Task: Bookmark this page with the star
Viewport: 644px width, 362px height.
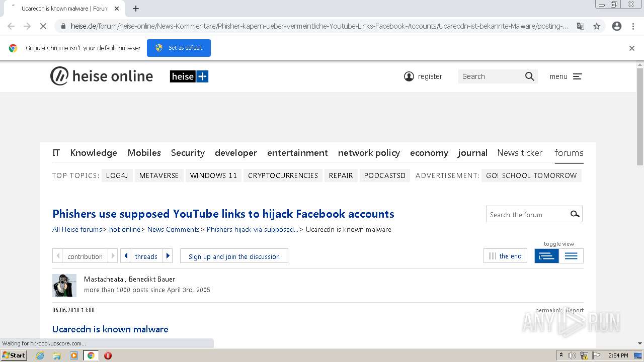Action: [597, 26]
